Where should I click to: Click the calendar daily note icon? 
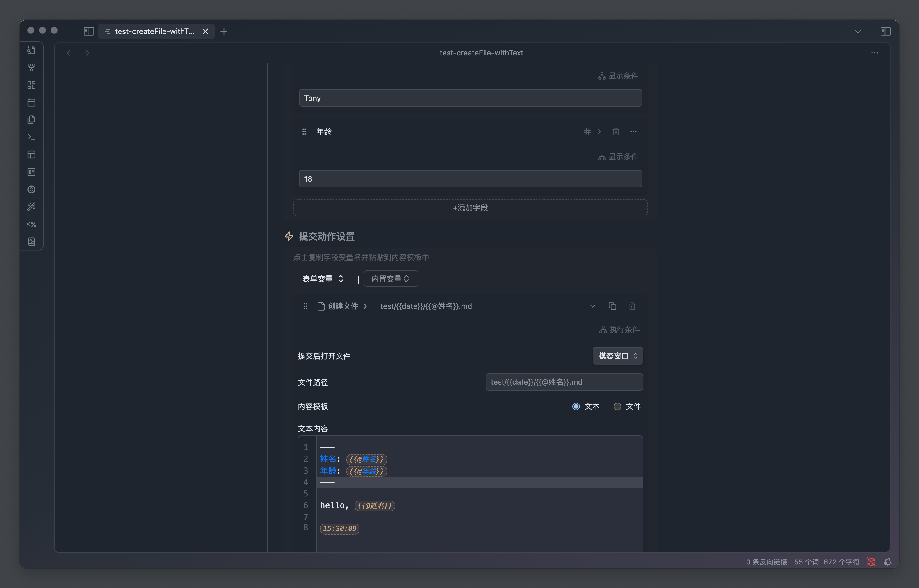pyautogui.click(x=31, y=102)
